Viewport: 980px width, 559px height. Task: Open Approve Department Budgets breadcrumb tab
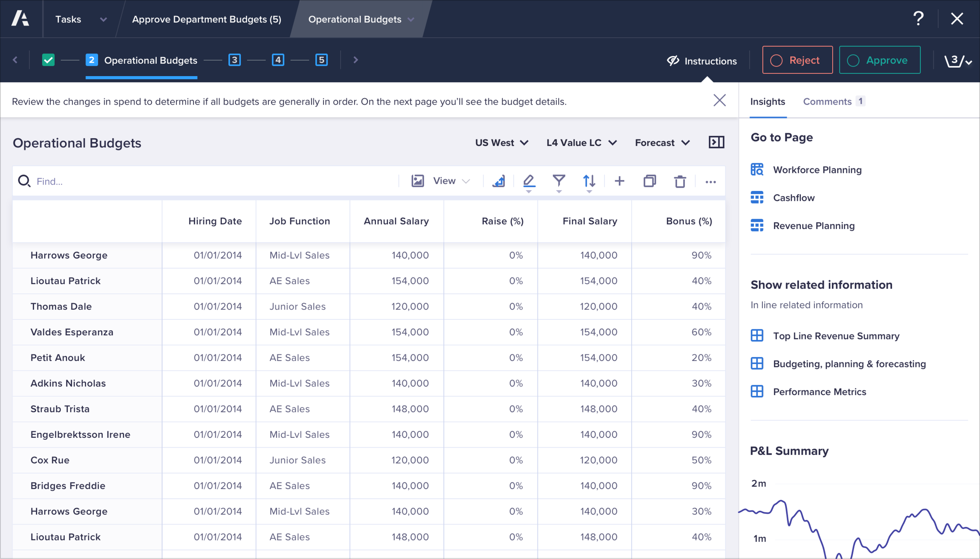pos(207,19)
